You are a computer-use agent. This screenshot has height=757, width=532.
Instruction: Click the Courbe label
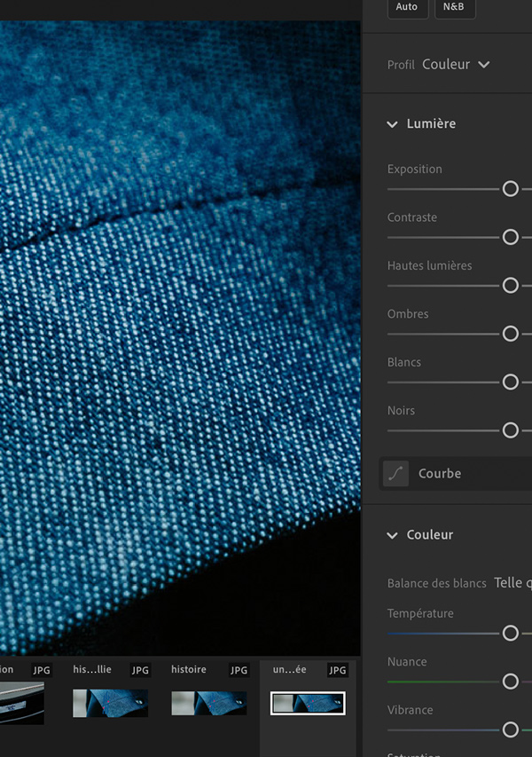440,474
